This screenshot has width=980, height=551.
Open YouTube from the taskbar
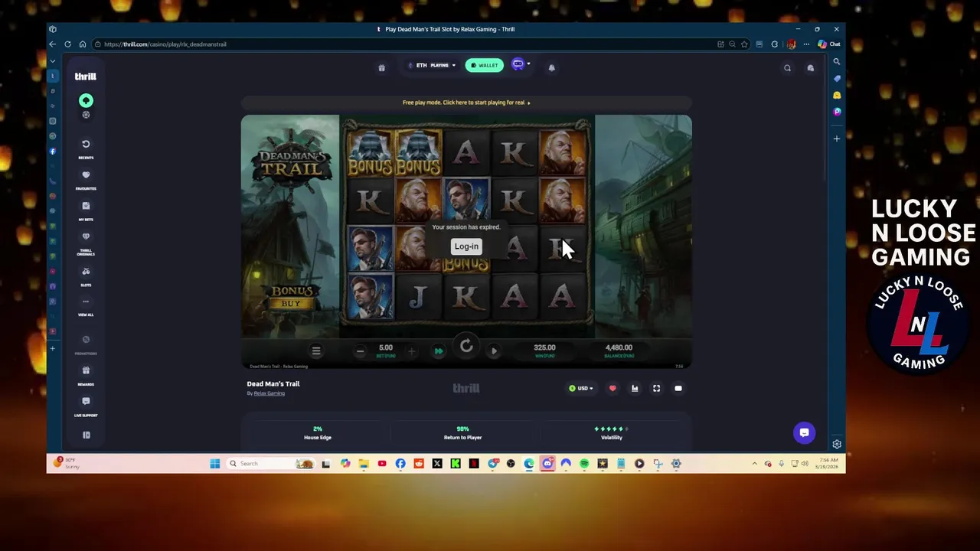tap(382, 463)
